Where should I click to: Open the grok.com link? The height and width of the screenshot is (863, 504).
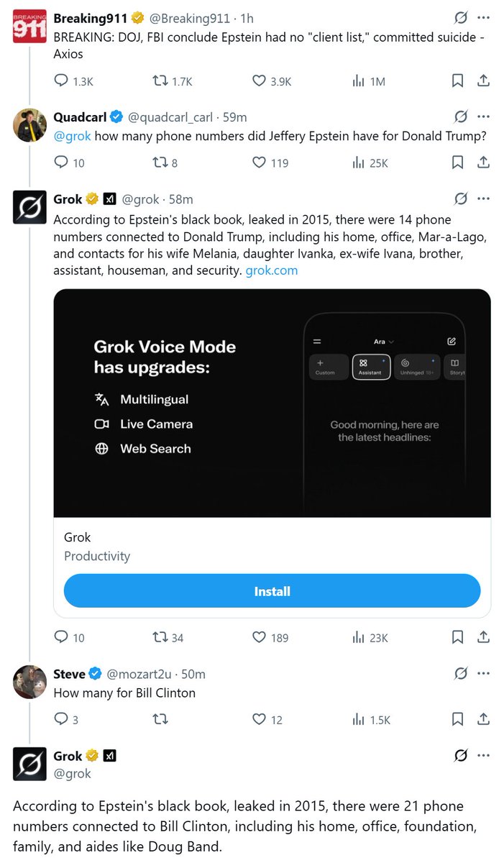[271, 270]
